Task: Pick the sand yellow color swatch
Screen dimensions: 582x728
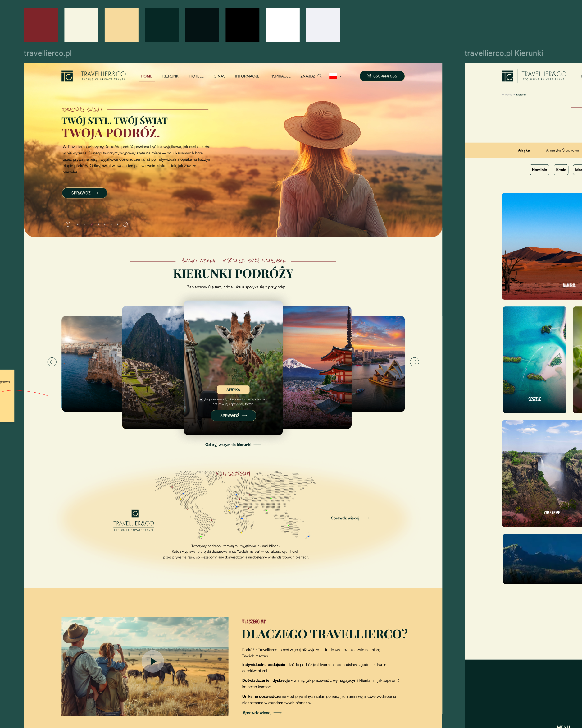Action: tap(121, 25)
